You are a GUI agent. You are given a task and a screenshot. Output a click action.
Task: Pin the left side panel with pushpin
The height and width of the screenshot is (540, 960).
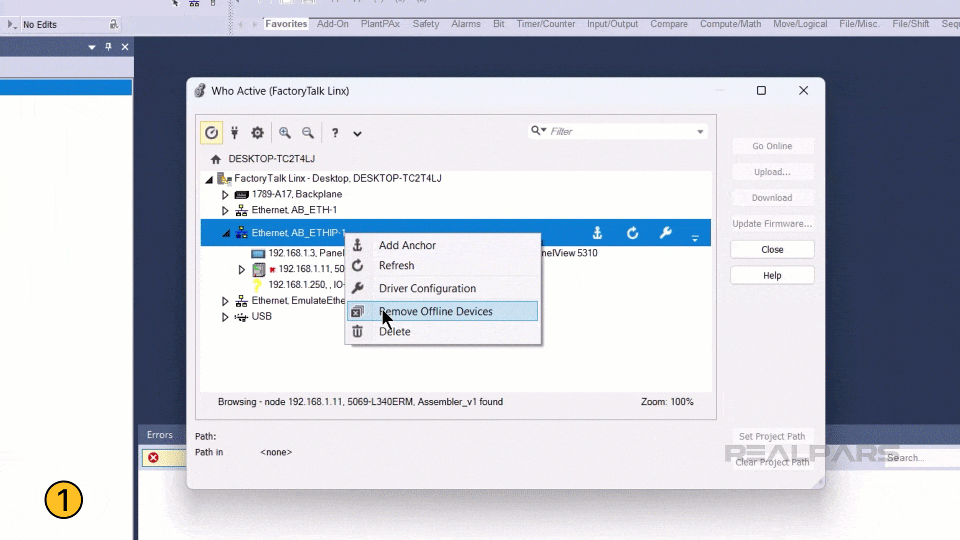tap(108, 47)
